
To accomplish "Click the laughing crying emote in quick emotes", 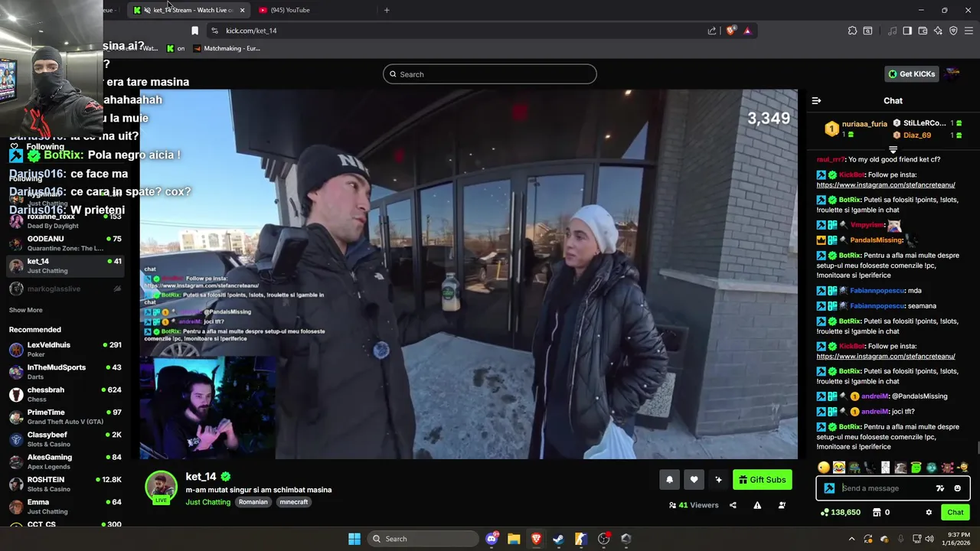I will 839,468.
